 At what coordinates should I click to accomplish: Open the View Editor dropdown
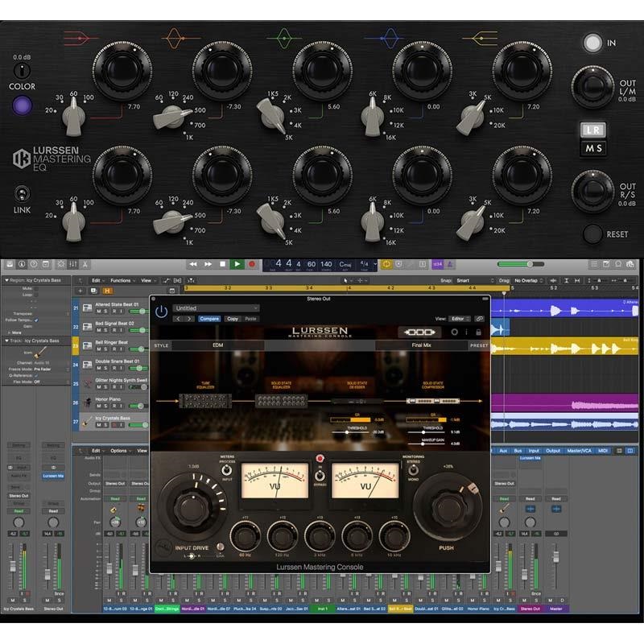pyautogui.click(x=459, y=319)
